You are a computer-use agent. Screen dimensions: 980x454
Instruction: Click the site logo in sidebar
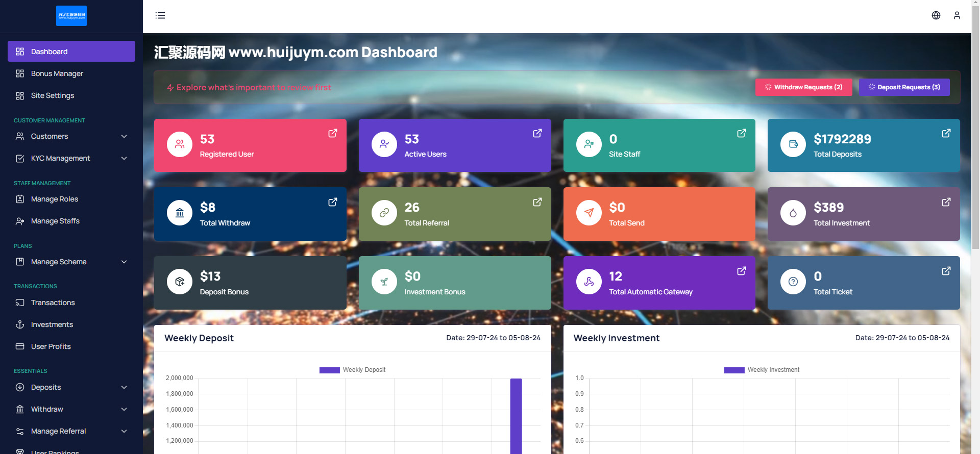(x=71, y=16)
